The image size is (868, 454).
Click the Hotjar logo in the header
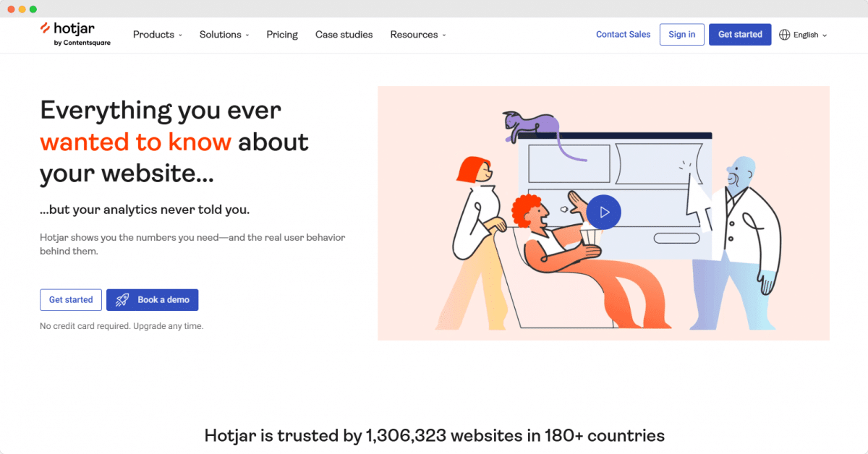(x=75, y=34)
